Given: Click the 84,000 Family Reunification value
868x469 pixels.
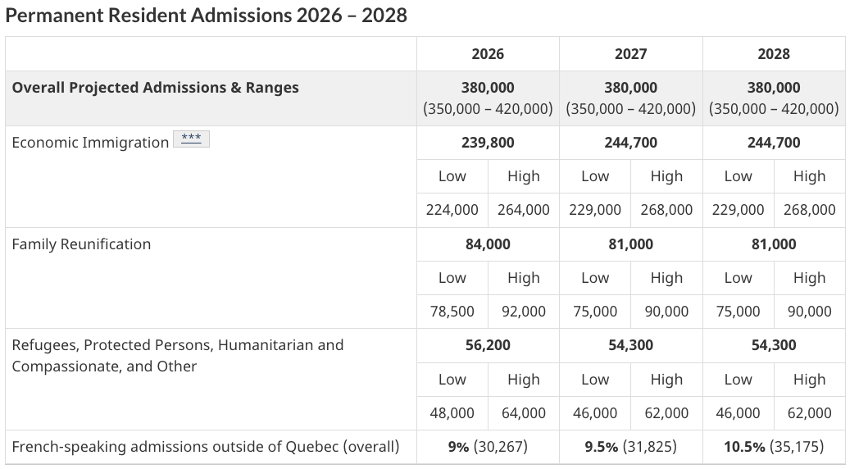Looking at the screenshot, I should [488, 244].
